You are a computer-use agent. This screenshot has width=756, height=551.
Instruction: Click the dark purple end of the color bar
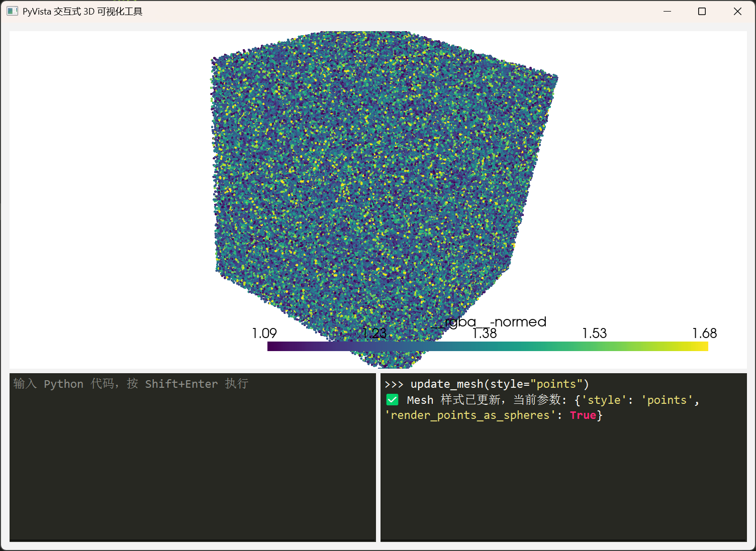click(x=274, y=346)
